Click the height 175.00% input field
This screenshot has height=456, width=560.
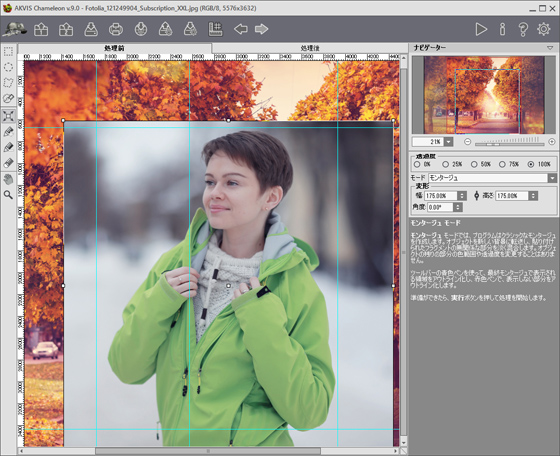(x=512, y=196)
